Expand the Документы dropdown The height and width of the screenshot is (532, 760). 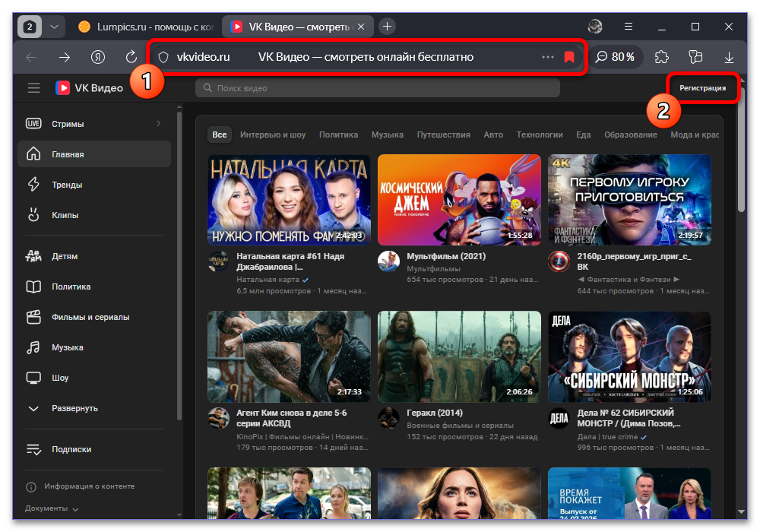[52, 508]
